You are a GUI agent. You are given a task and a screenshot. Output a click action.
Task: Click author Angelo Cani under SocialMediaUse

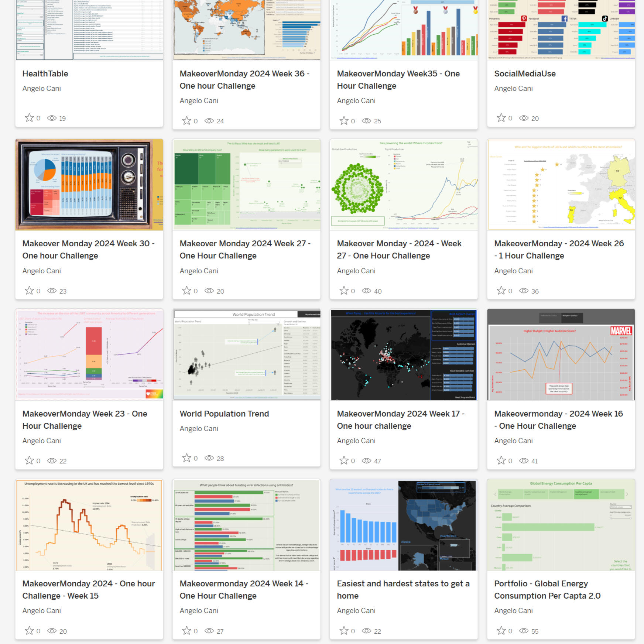pos(513,89)
